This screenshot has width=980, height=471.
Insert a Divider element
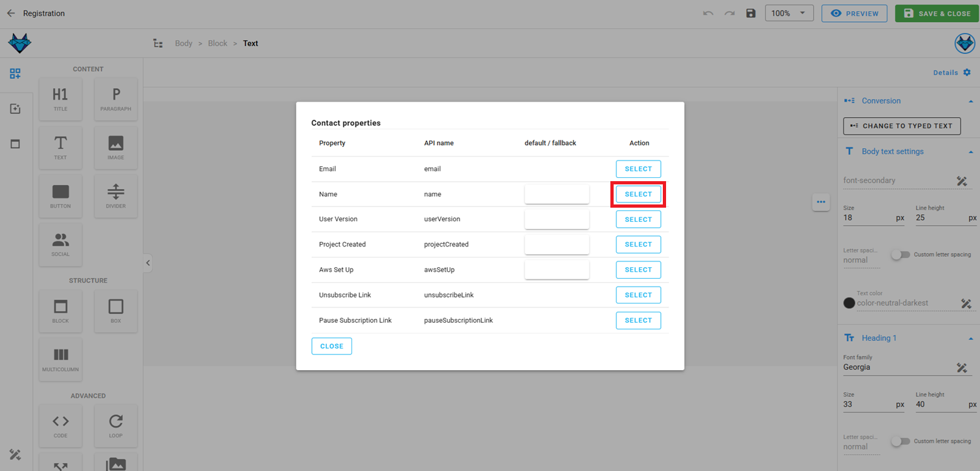click(115, 195)
